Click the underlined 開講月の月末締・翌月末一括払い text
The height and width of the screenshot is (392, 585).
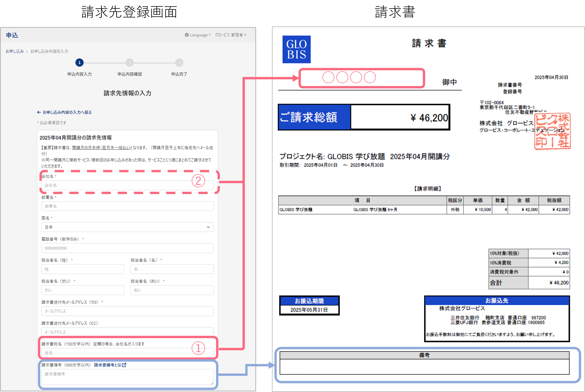click(x=101, y=148)
